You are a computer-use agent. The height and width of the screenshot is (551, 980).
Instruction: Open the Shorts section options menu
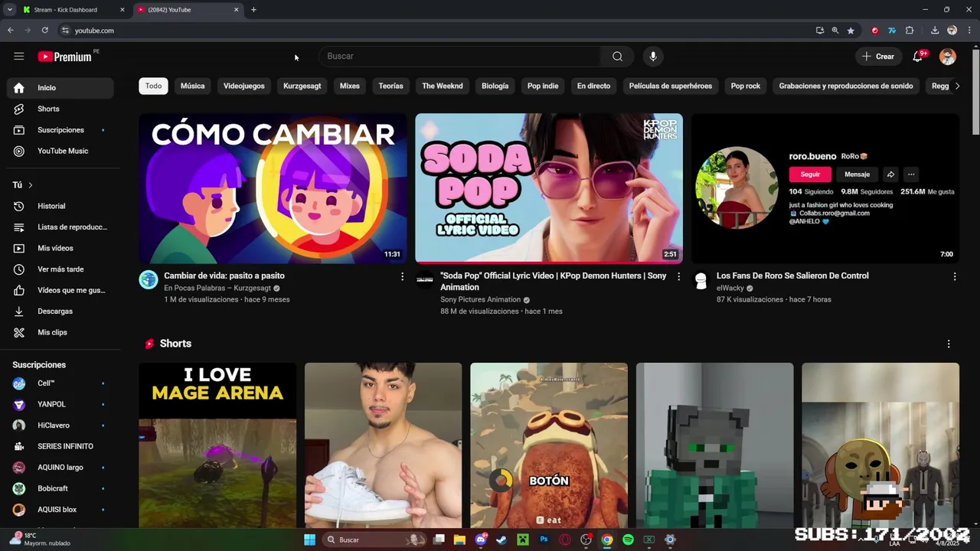[x=949, y=344]
